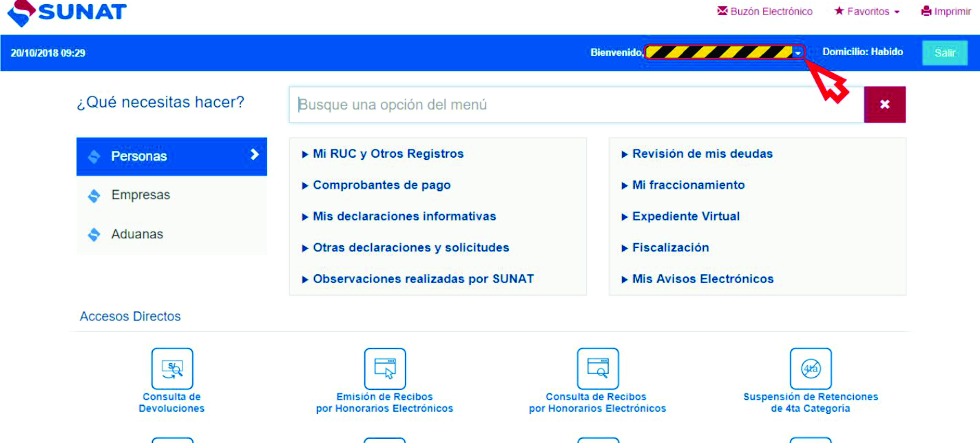Click Suspensión de Retenciones de 4ta Categoría link
The height and width of the screenshot is (443, 980).
[x=811, y=403]
